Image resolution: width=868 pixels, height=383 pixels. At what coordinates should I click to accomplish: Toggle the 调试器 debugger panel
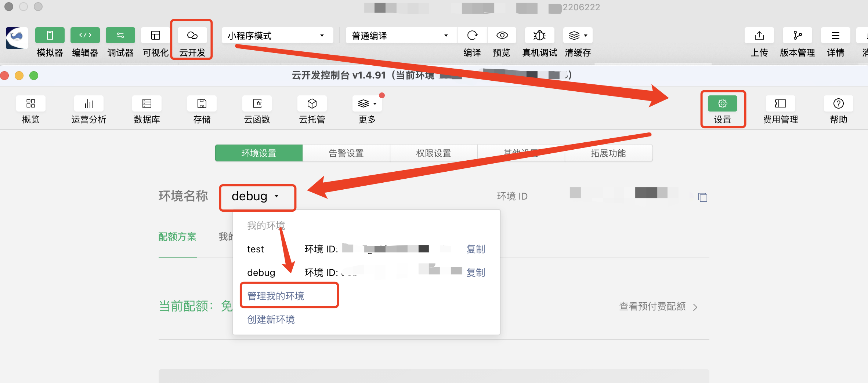point(120,36)
